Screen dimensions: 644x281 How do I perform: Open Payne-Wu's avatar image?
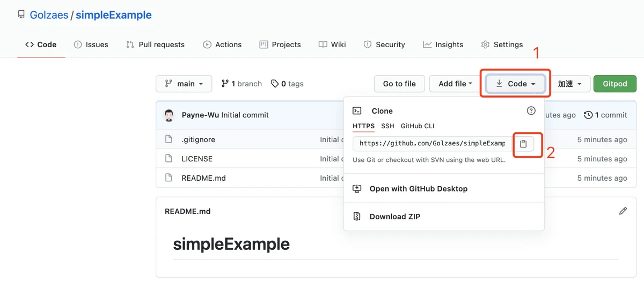169,115
